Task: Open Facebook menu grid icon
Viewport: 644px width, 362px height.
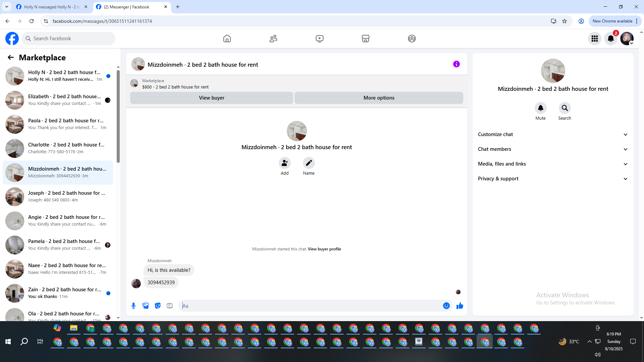Action: point(594,39)
